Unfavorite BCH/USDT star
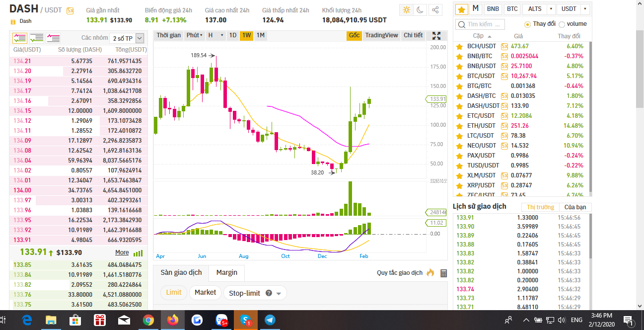The width and height of the screenshot is (644, 330). tap(459, 46)
